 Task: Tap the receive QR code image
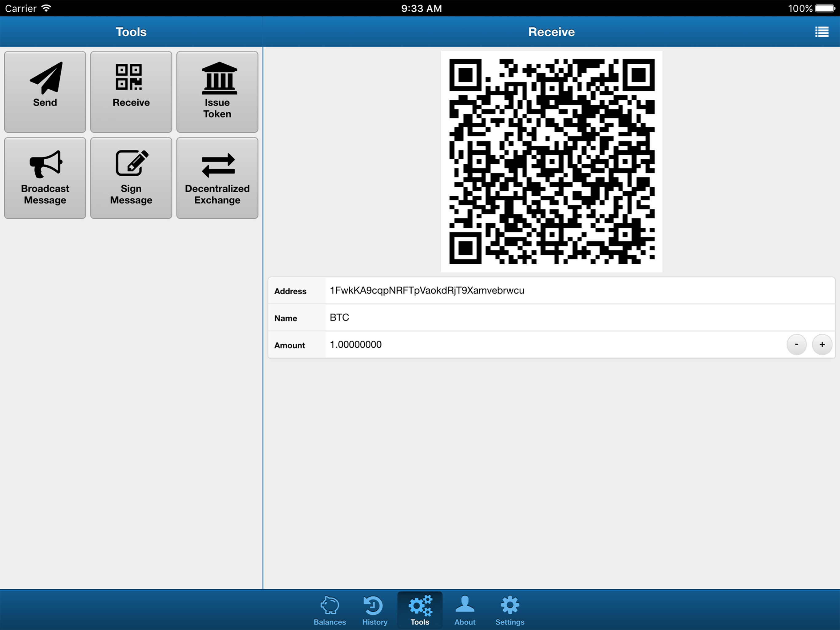[551, 161]
